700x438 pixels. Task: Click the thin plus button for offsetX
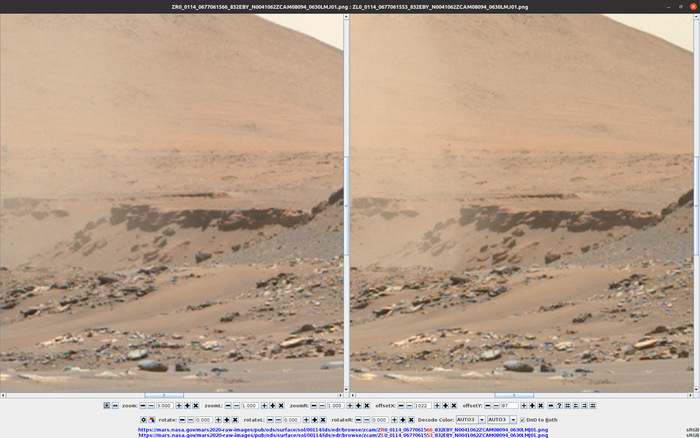437,406
